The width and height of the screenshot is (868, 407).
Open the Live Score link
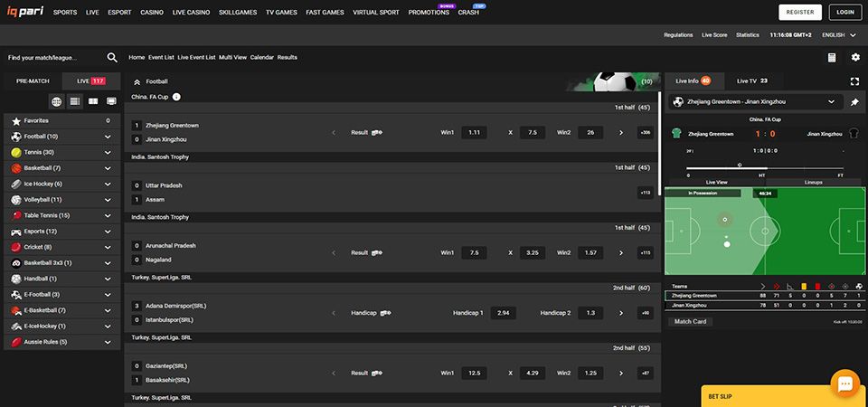714,35
